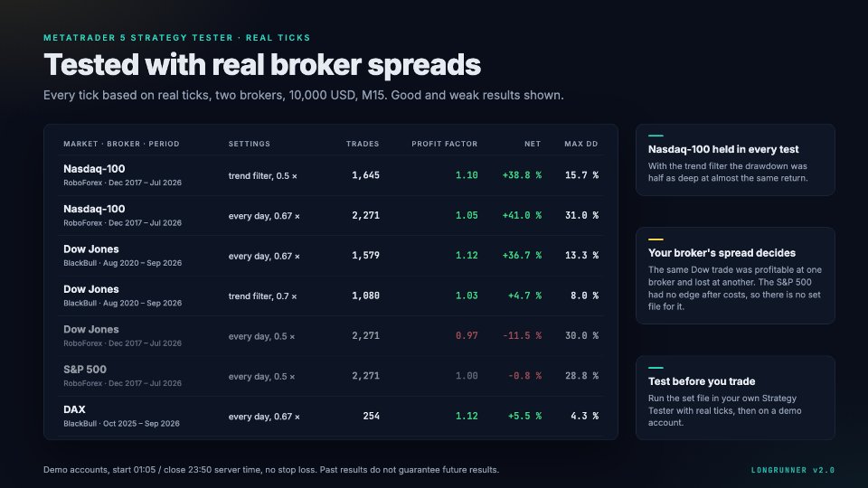The height and width of the screenshot is (488, 868).
Task: Click the NET column header
Action: click(x=533, y=144)
